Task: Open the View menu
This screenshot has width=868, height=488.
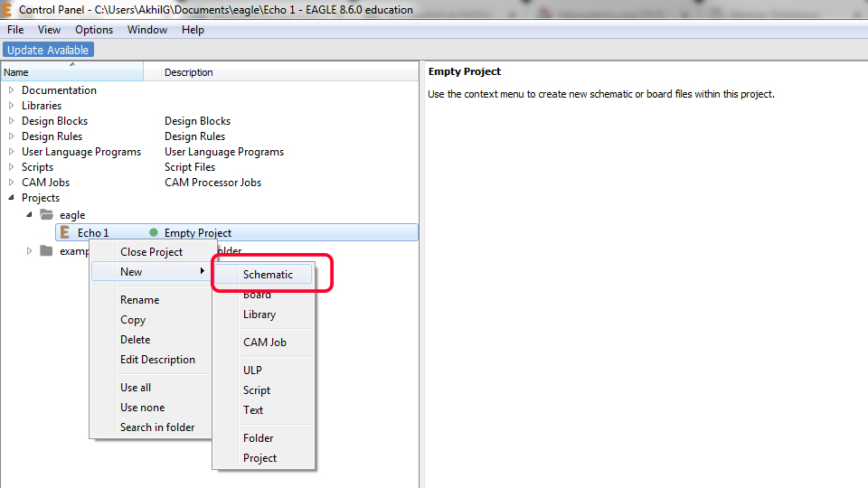Action: tap(49, 30)
